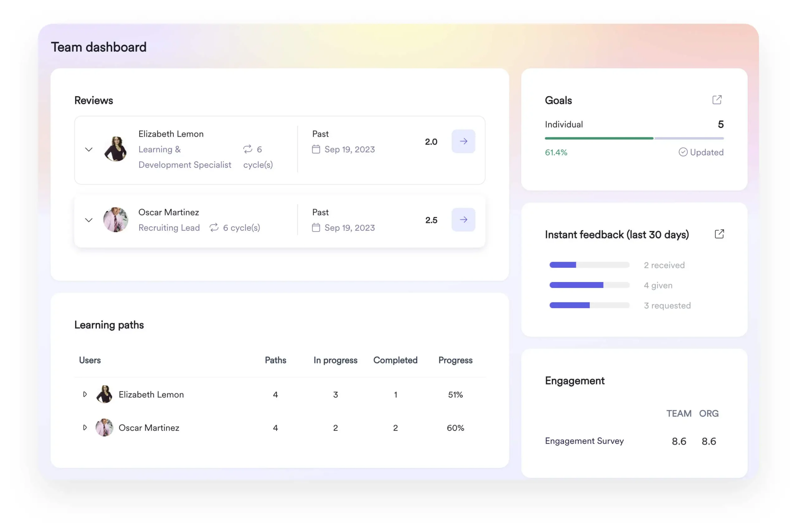Click the Updated checkmark icon in Goals

683,152
